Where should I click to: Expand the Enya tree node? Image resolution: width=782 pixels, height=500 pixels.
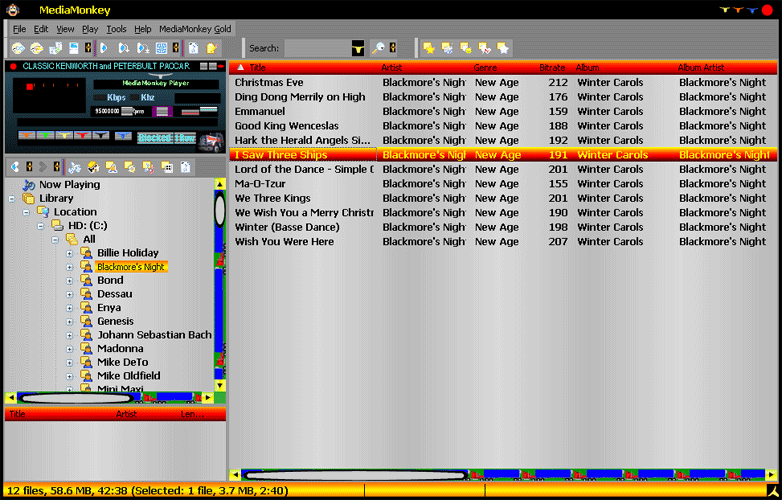69,308
